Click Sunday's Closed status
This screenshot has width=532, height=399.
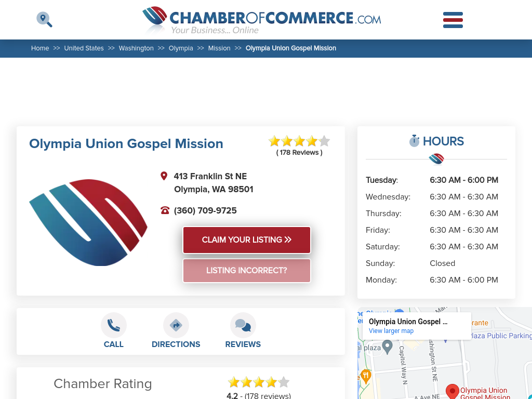coord(443,263)
